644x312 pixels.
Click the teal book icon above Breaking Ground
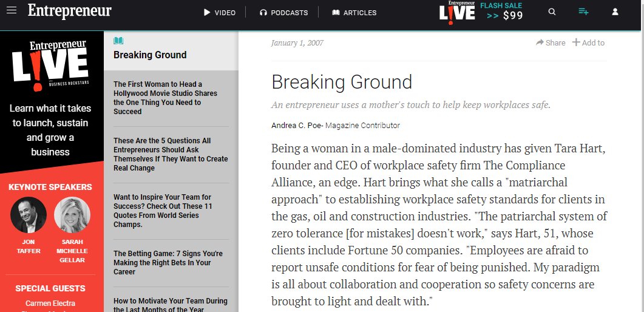pyautogui.click(x=118, y=41)
